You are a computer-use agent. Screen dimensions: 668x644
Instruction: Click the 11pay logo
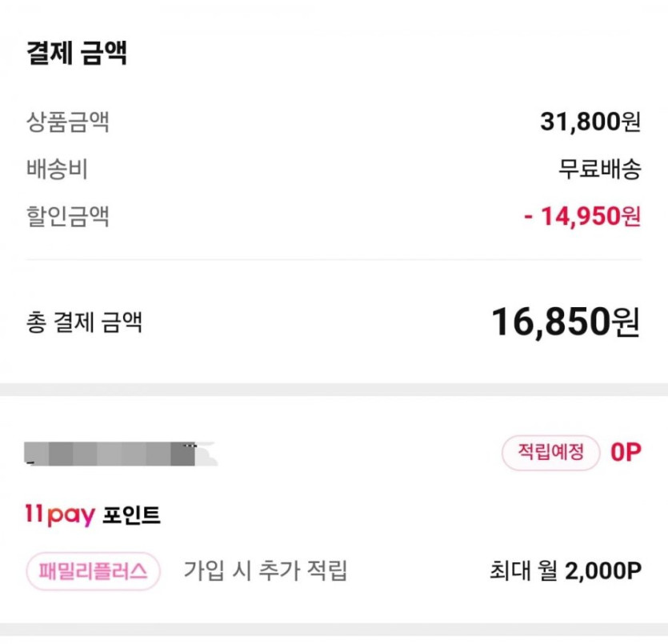[60, 516]
